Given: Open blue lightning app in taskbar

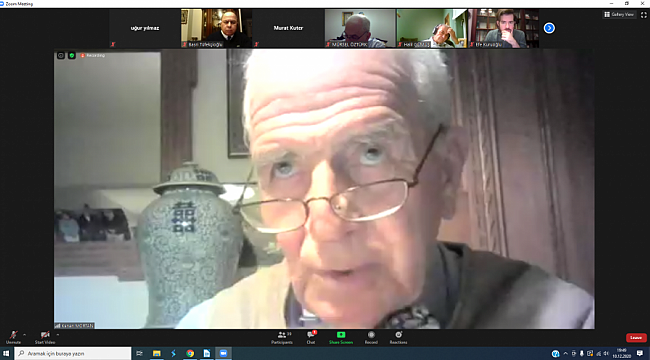Looking at the screenshot, I should tap(173, 353).
